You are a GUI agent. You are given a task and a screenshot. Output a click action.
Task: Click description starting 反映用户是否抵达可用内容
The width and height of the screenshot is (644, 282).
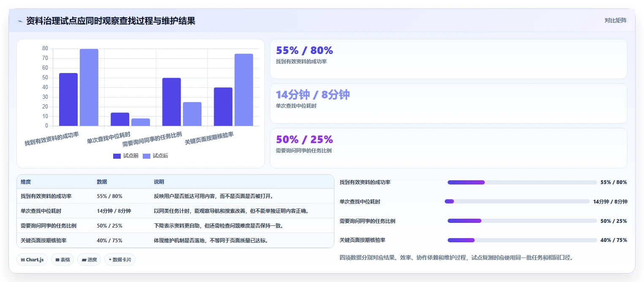(x=213, y=196)
